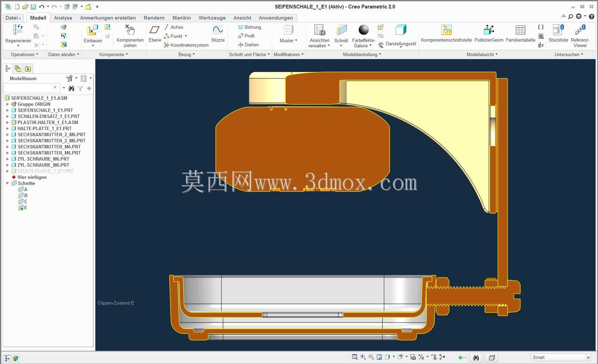The image size is (598, 364).
Task: Click the Koordinatensystem tool
Action: (186, 45)
